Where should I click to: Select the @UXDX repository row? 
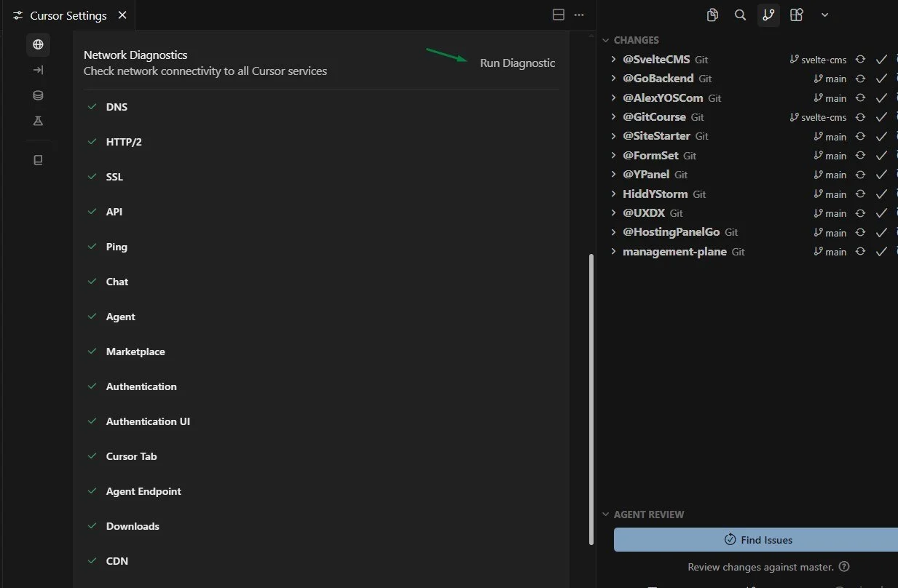(749, 213)
